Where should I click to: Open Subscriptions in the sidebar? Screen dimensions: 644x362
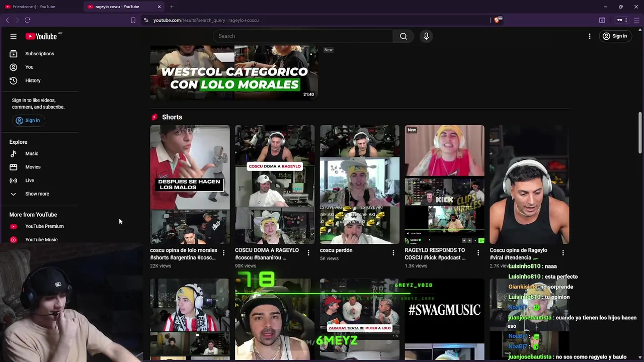click(x=40, y=54)
